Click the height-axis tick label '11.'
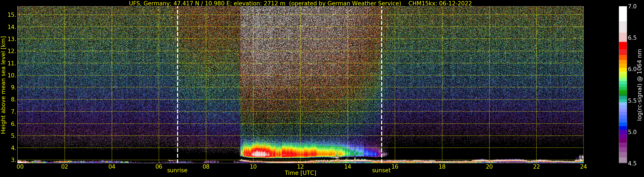 (x=12, y=63)
